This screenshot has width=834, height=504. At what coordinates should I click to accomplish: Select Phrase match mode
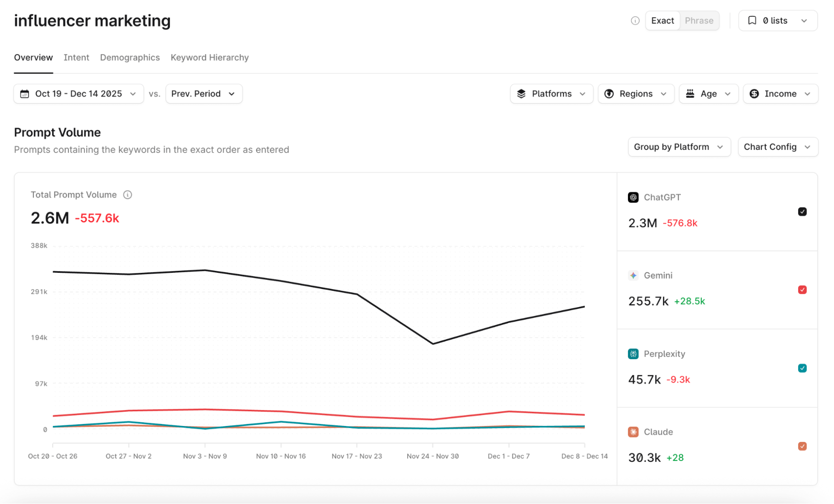[699, 20]
